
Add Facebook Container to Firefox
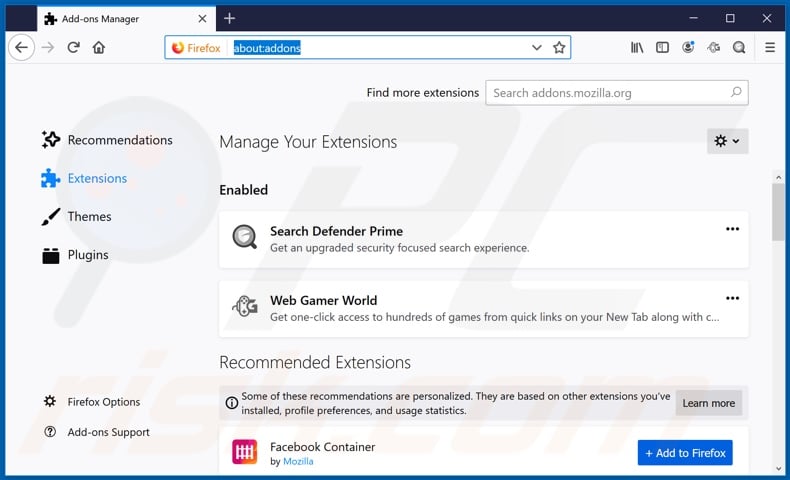tap(685, 452)
